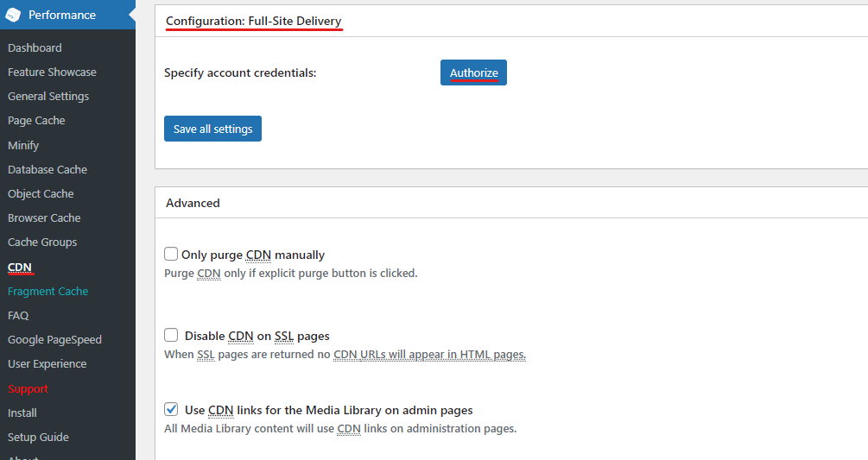Navigate to Object Cache

pos(41,194)
